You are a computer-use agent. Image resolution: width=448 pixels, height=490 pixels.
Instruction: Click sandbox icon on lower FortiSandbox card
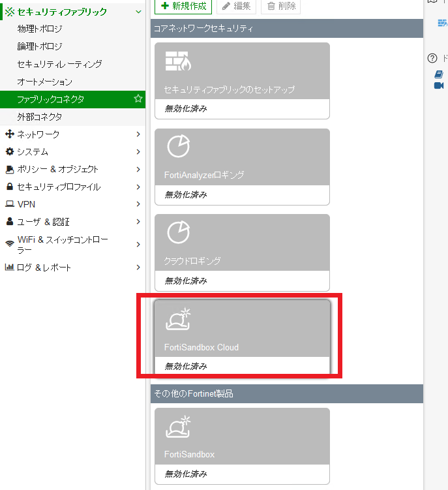click(x=178, y=427)
